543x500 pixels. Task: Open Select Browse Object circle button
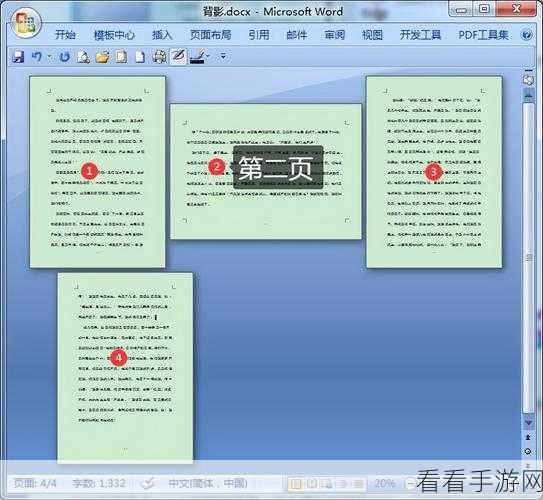(x=528, y=451)
